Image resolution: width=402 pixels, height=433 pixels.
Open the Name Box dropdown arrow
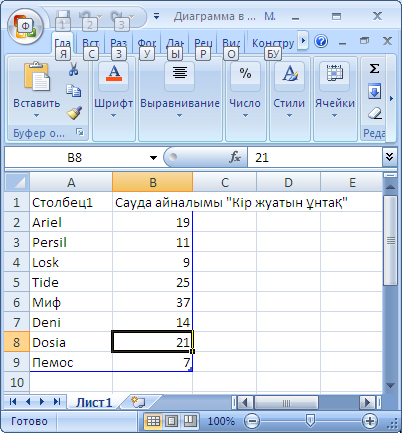(153, 158)
